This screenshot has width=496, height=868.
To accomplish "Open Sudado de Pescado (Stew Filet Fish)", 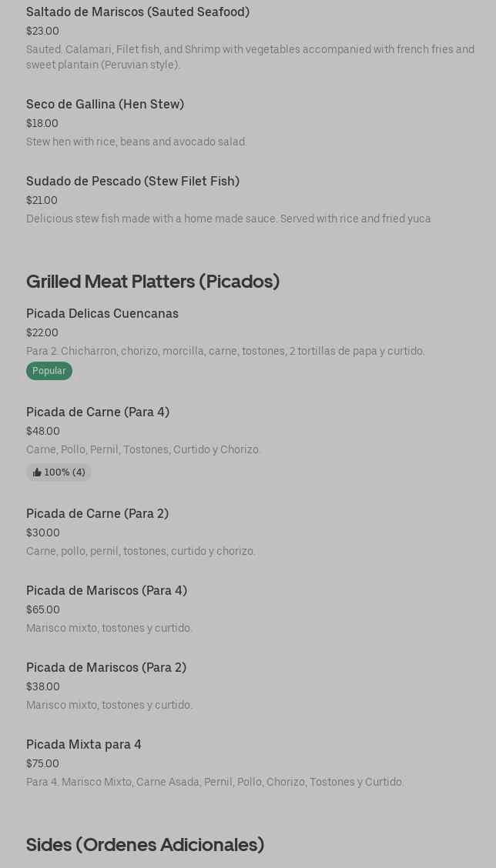I will (x=132, y=182).
